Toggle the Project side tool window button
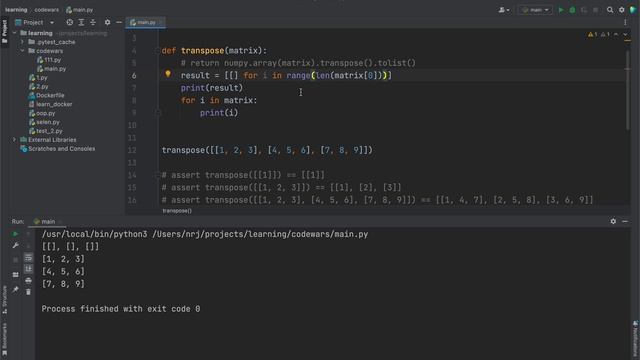 4,31
